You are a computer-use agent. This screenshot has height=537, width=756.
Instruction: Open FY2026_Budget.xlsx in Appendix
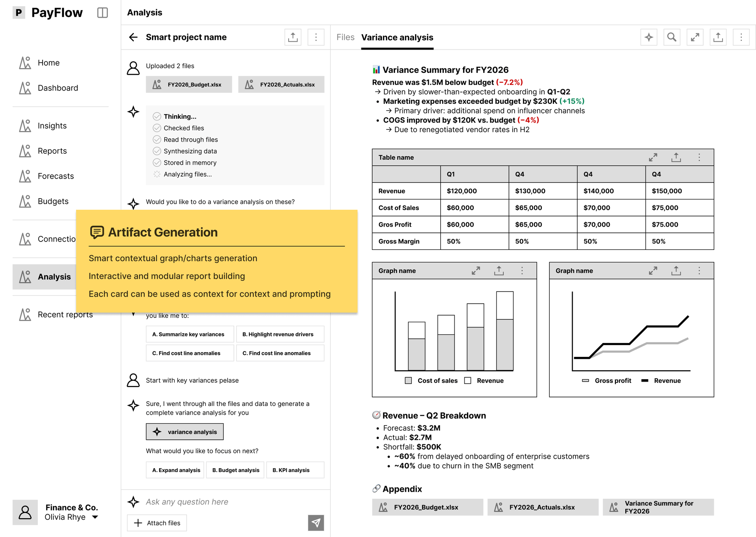pyautogui.click(x=428, y=507)
